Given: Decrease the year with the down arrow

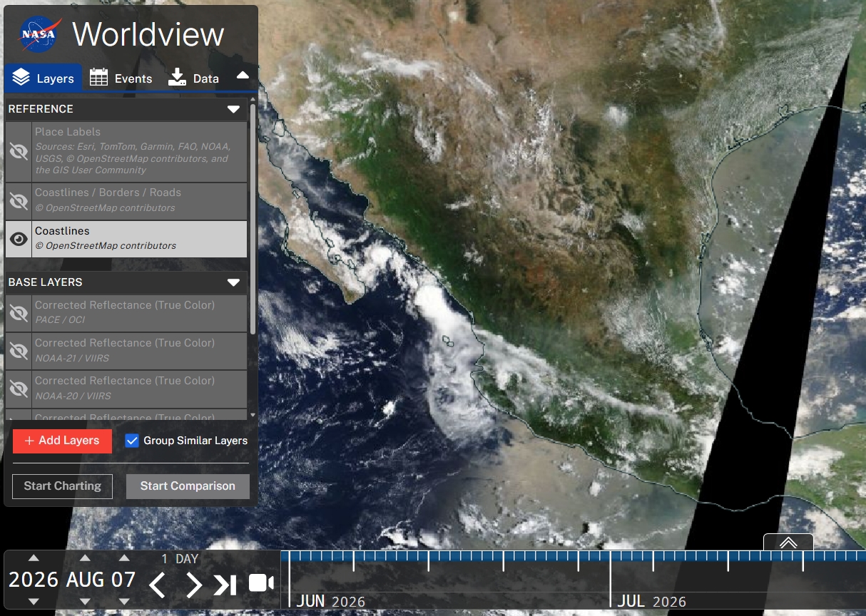Looking at the screenshot, I should pos(34,602).
